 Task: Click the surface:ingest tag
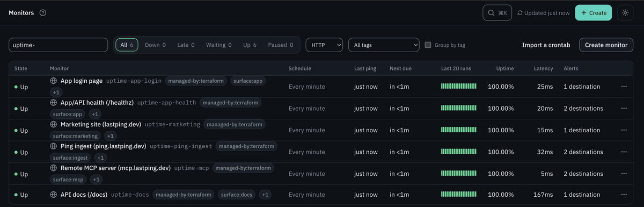point(71,158)
